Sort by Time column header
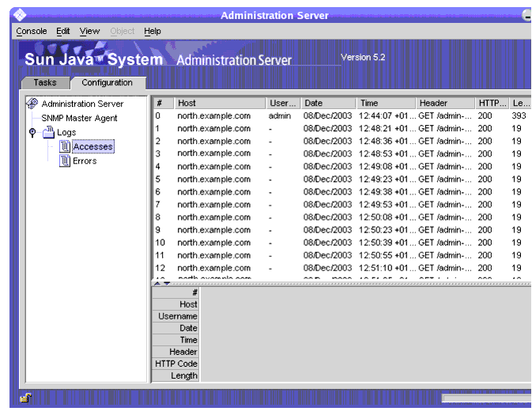 coord(386,103)
